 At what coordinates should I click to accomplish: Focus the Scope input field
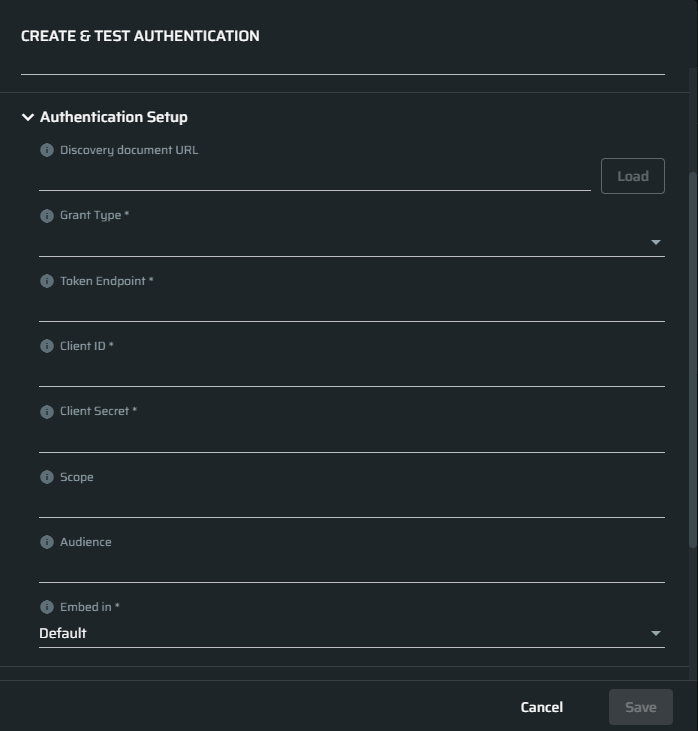352,503
